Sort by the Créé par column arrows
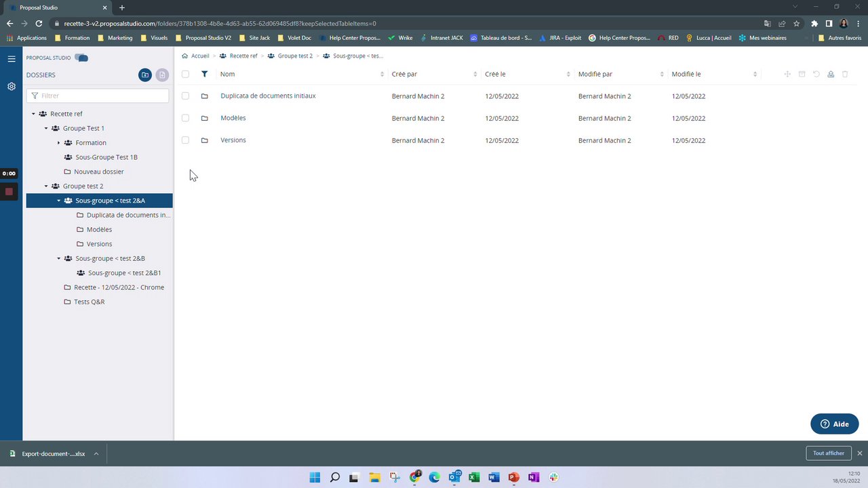This screenshot has width=868, height=488. point(475,74)
